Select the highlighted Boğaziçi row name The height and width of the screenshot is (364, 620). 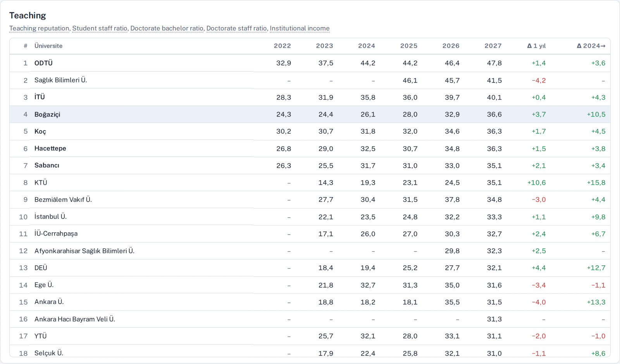coord(47,114)
